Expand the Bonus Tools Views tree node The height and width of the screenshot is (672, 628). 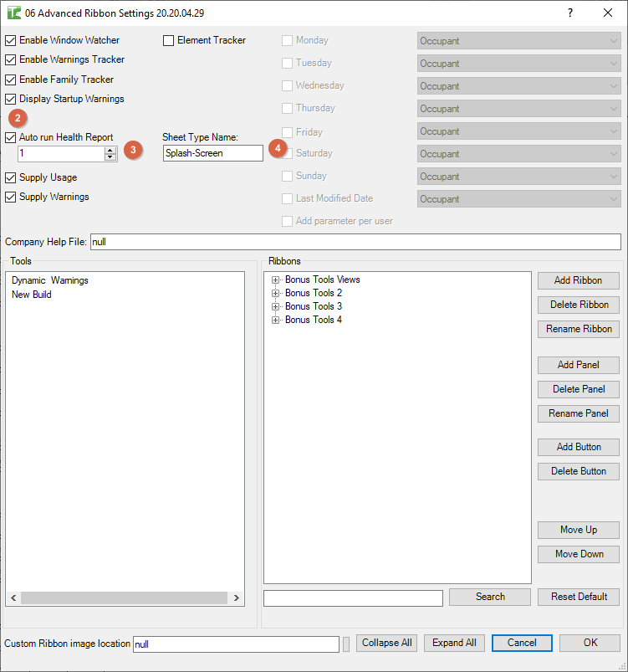275,280
